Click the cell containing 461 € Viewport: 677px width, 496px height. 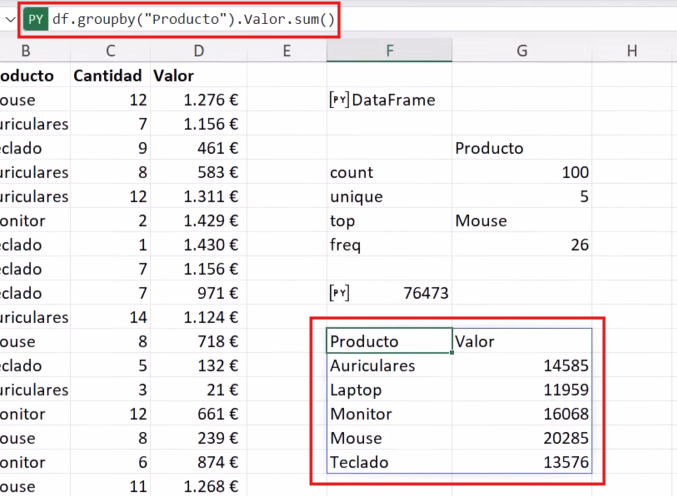pyautogui.click(x=199, y=148)
